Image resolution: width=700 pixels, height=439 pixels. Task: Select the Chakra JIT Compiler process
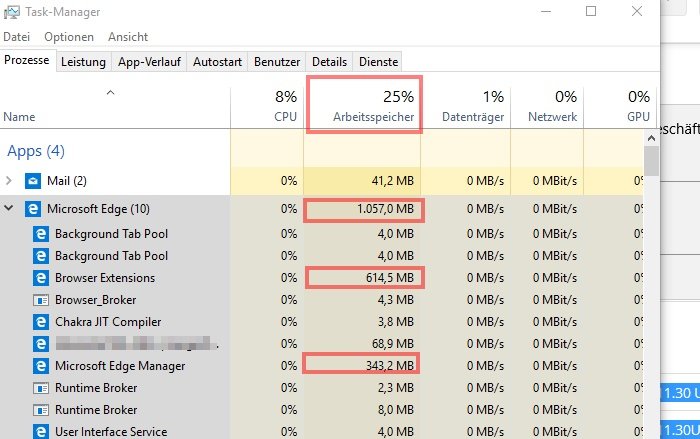tap(321, 322)
